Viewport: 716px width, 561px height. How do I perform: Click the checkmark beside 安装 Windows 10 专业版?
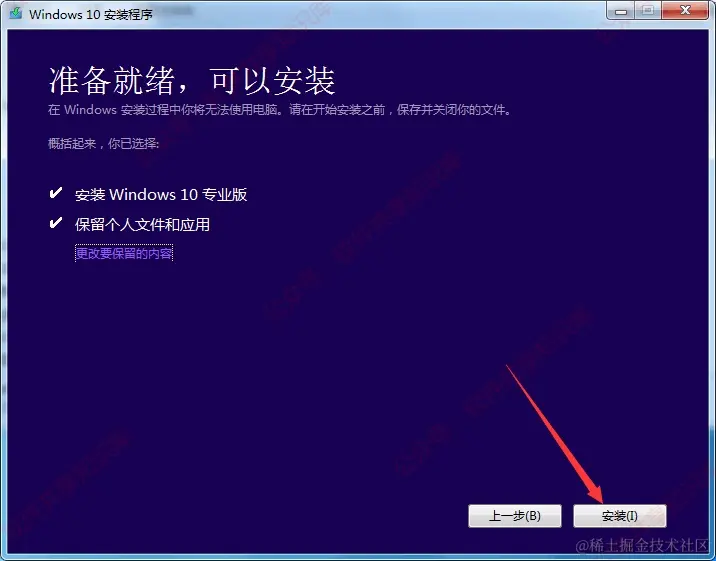56,193
